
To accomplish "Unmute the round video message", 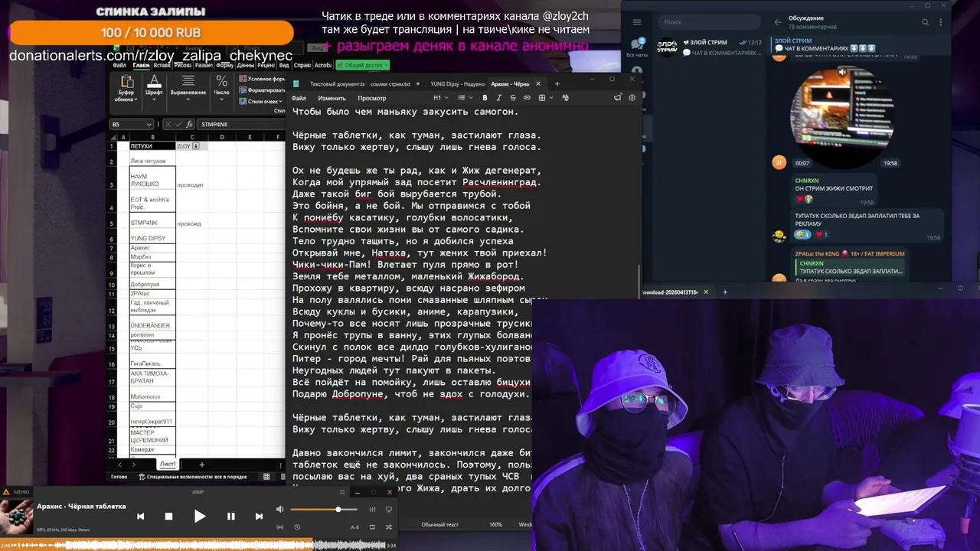I will (843, 72).
